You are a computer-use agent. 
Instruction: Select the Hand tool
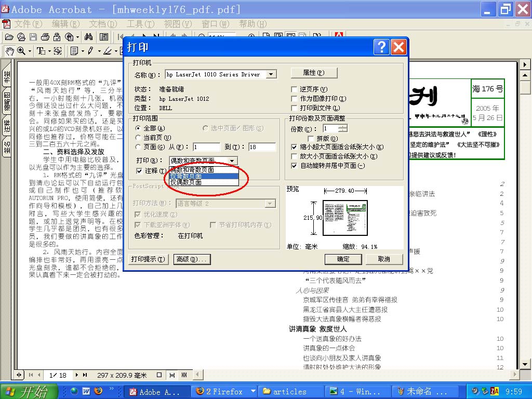point(9,51)
